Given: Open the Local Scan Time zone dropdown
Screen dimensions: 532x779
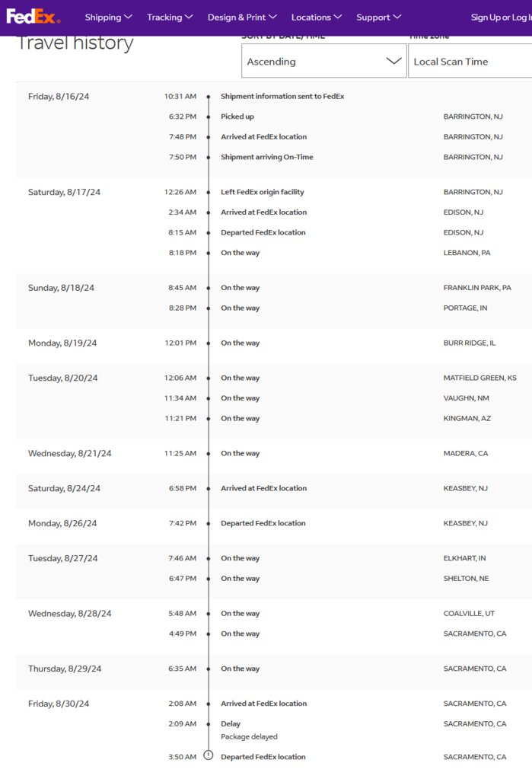Looking at the screenshot, I should click(470, 61).
